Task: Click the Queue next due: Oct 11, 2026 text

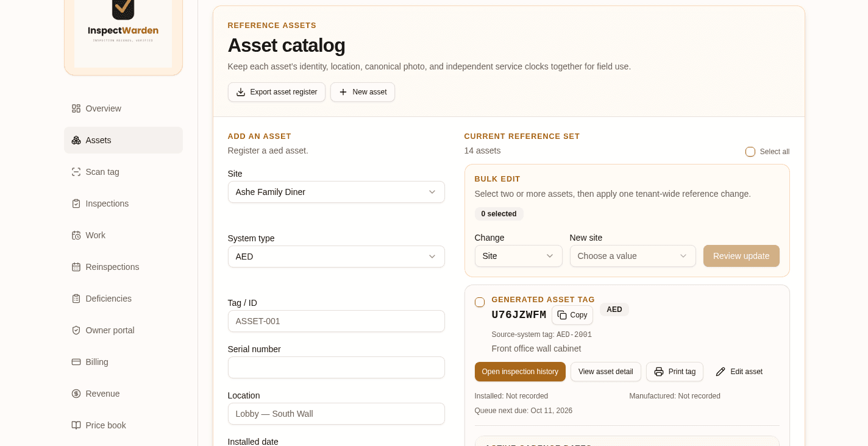Action: coord(524,411)
